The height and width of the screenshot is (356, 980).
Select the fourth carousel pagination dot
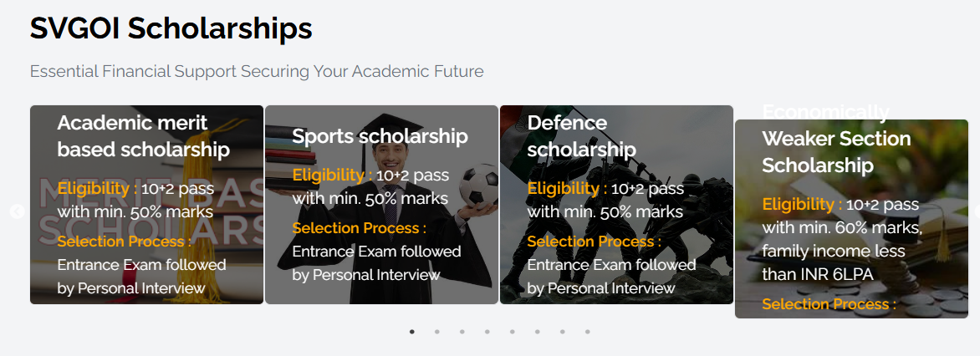[x=487, y=332]
